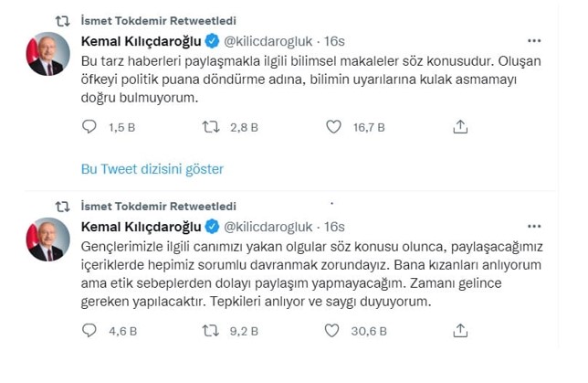Open Kemal Kılıçdaroğlu's profile from first tweet name
The image size is (588, 383).
coord(140,42)
